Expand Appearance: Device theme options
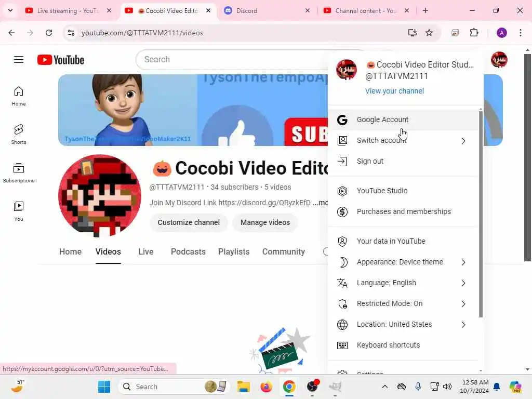The image size is (532, 399). click(x=463, y=262)
